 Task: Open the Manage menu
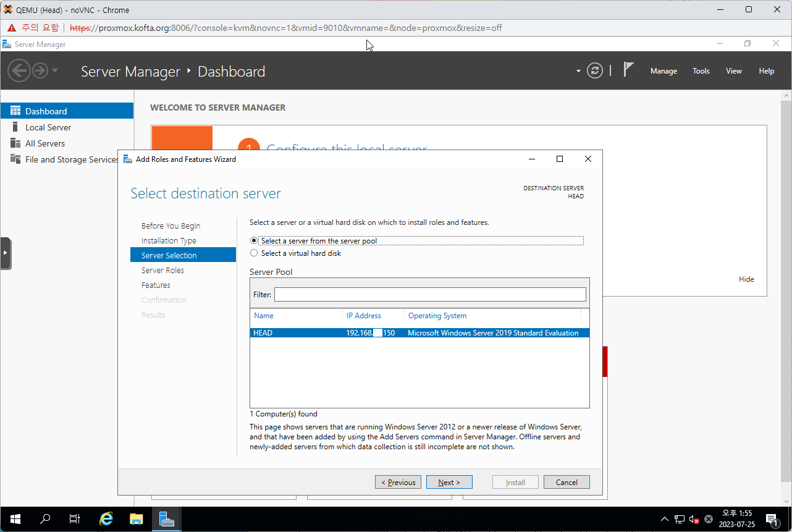tap(664, 71)
